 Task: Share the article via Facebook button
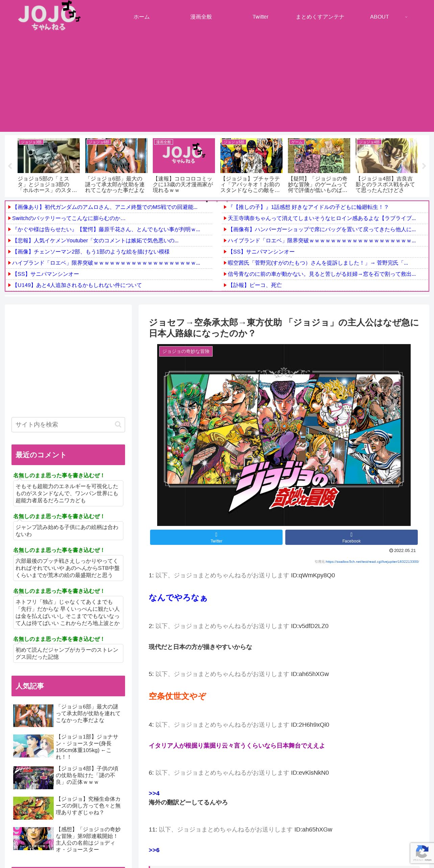pos(352,537)
